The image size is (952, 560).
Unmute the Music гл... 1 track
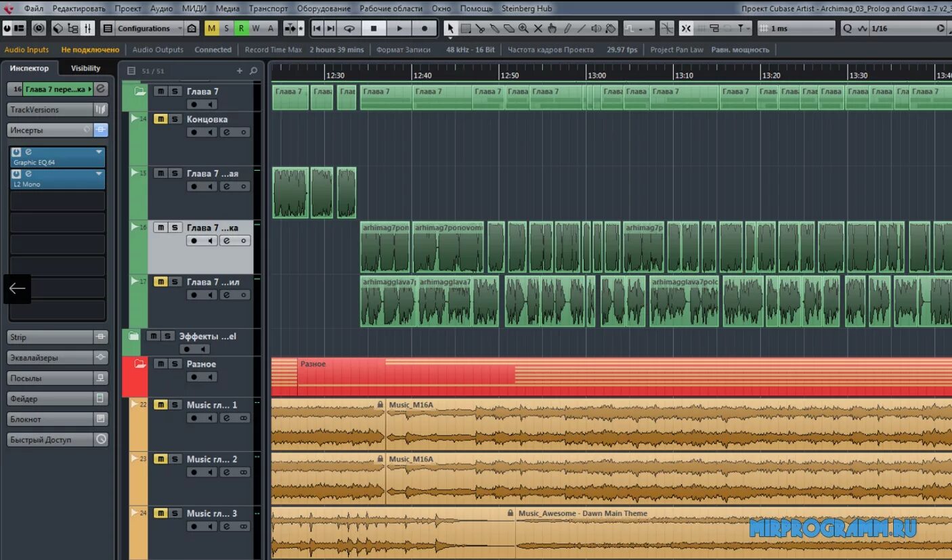(160, 404)
